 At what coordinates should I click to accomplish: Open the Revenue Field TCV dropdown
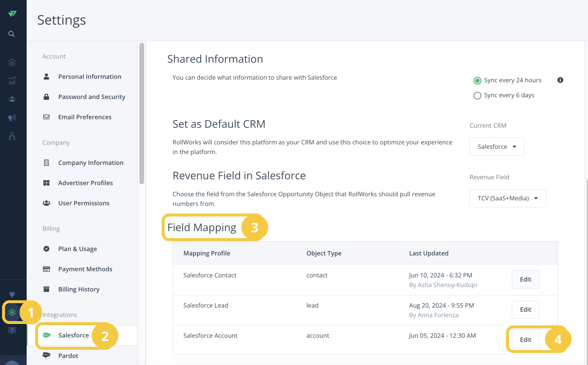(x=508, y=198)
